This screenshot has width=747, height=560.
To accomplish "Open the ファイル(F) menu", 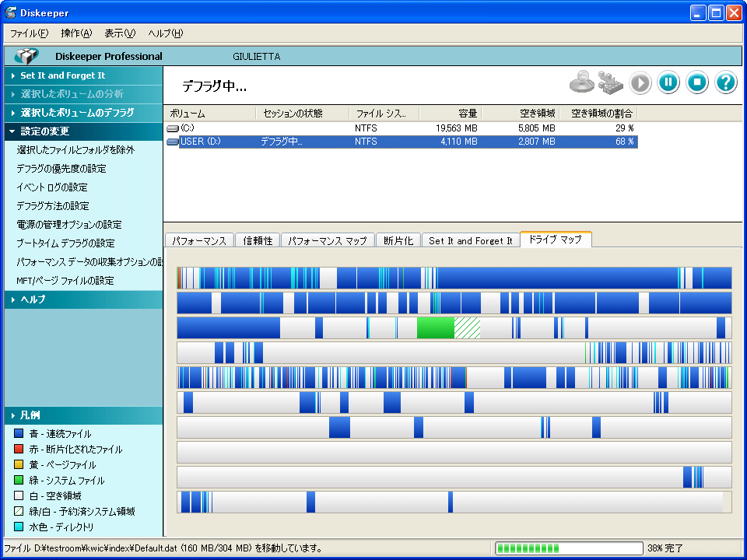I will click(30, 33).
